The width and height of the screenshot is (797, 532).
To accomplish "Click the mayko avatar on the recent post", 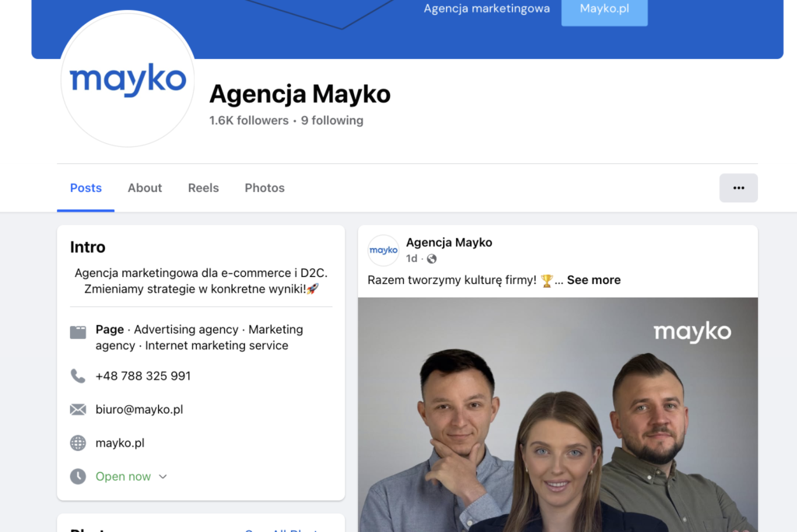I will (x=383, y=250).
